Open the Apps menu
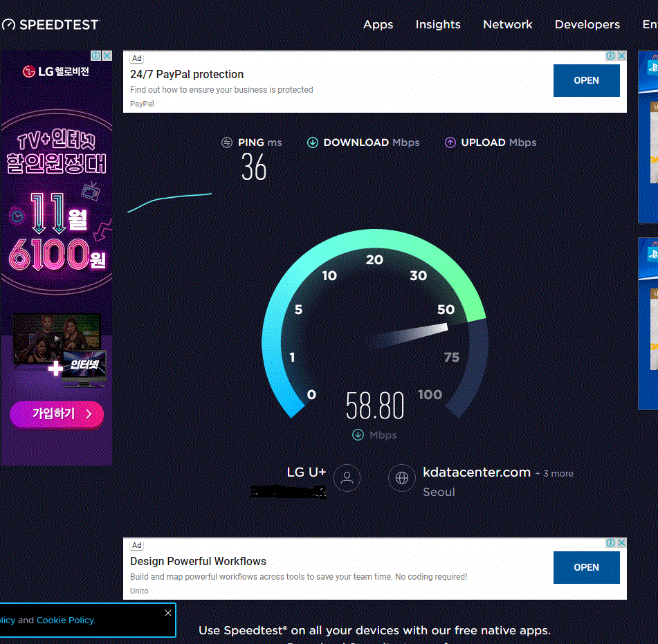 (378, 25)
